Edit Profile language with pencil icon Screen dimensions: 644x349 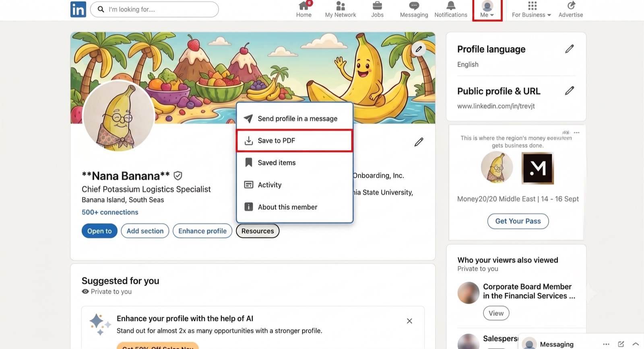(x=569, y=49)
